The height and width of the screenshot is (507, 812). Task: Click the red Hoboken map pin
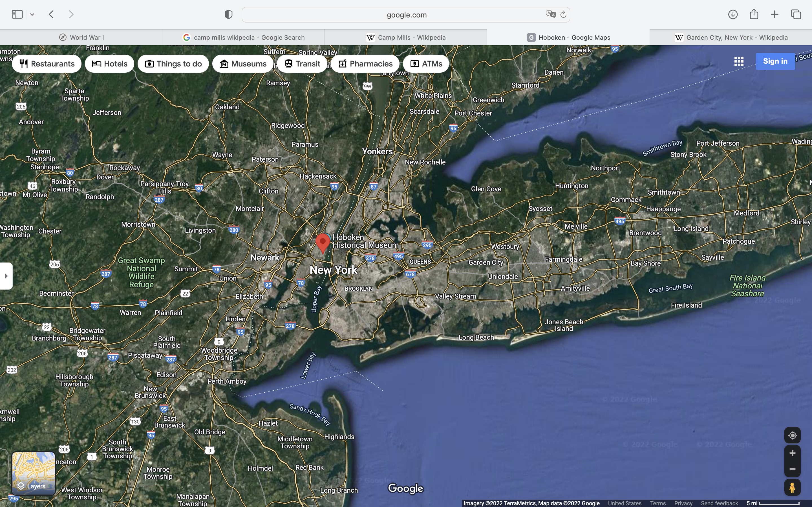(x=323, y=242)
